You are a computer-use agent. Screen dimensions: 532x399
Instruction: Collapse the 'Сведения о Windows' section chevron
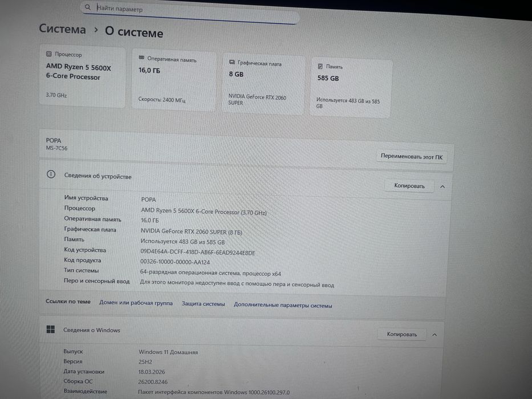pyautogui.click(x=434, y=335)
